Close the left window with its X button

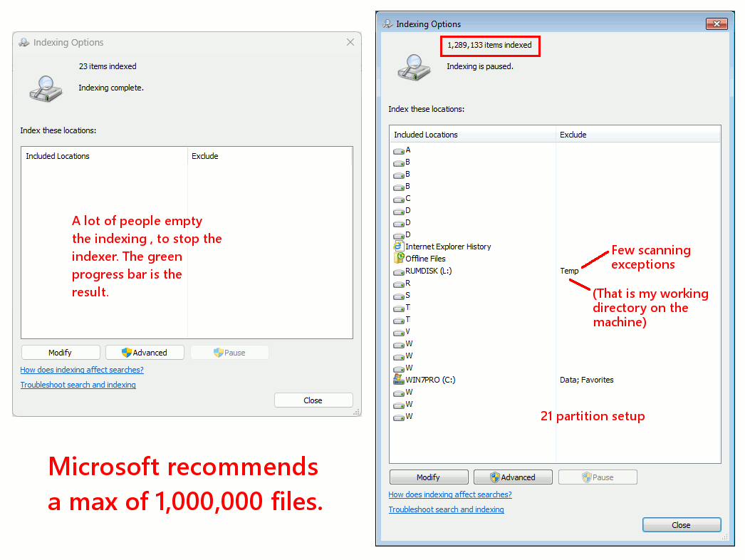point(350,42)
